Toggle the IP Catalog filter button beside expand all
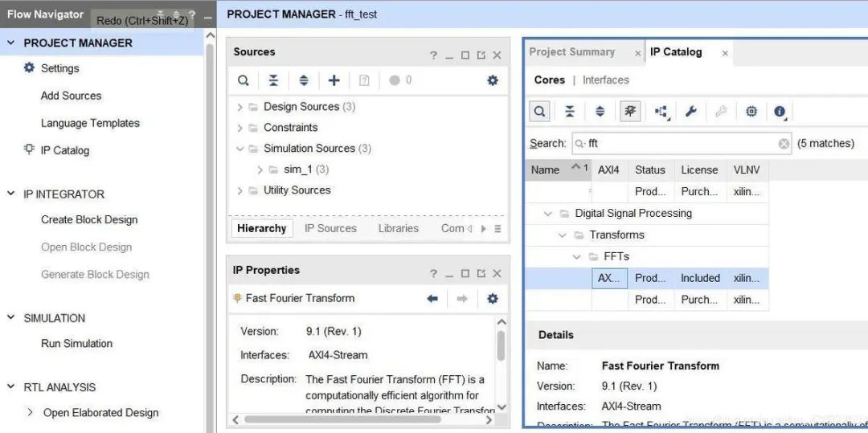The width and height of the screenshot is (868, 433). coord(630,112)
